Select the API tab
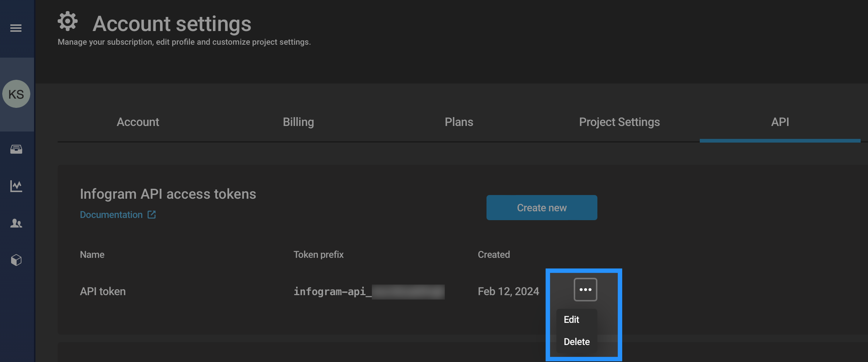 (x=780, y=122)
